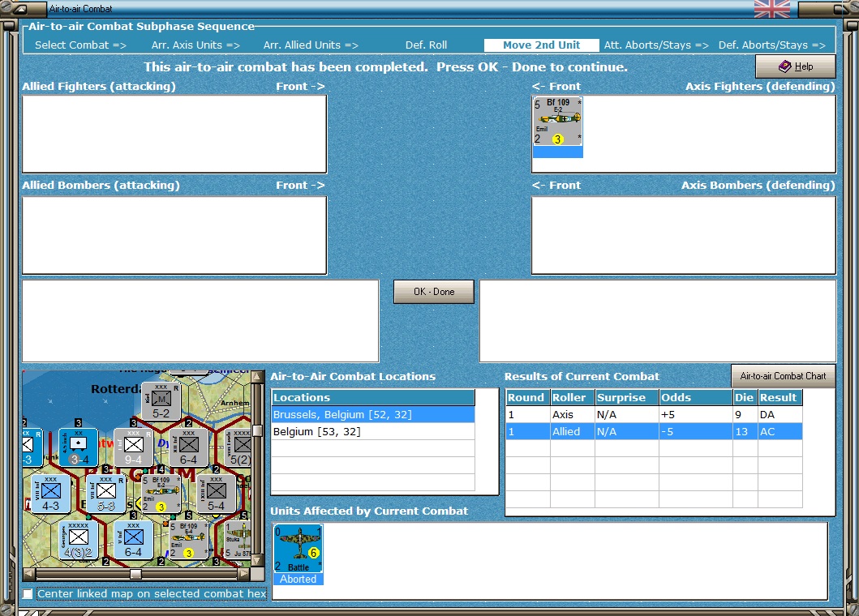Viewport: 859px width, 616px height.
Task: Open the Air-to-air Combat Chart
Action: (x=783, y=376)
